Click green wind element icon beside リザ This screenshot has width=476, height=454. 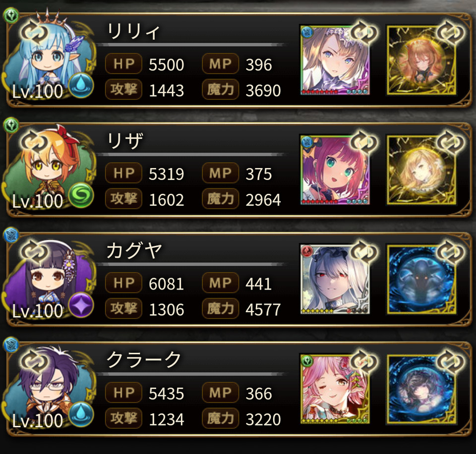coord(81,195)
